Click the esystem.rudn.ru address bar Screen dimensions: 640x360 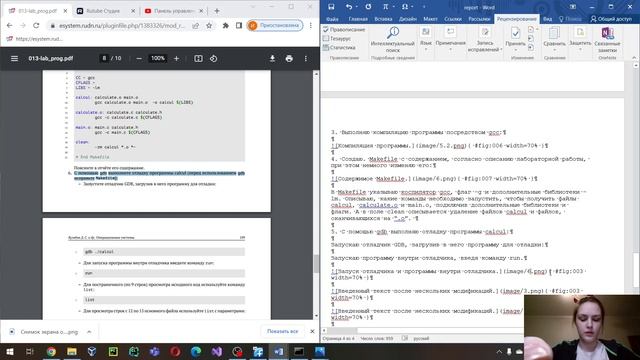coord(122,25)
